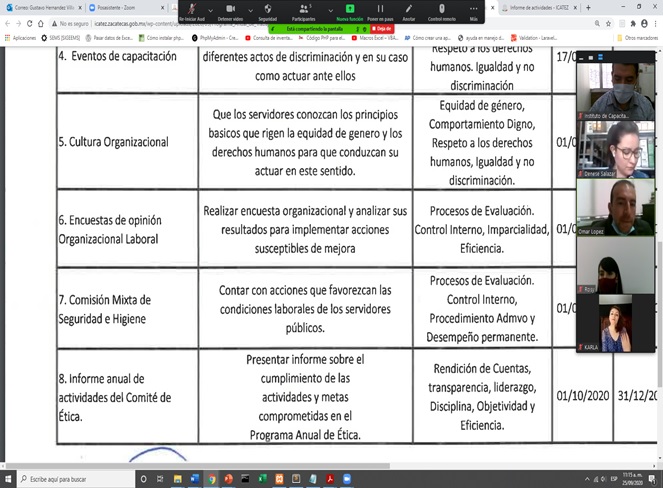Open Cómo instalar php... bookmark

(x=161, y=38)
